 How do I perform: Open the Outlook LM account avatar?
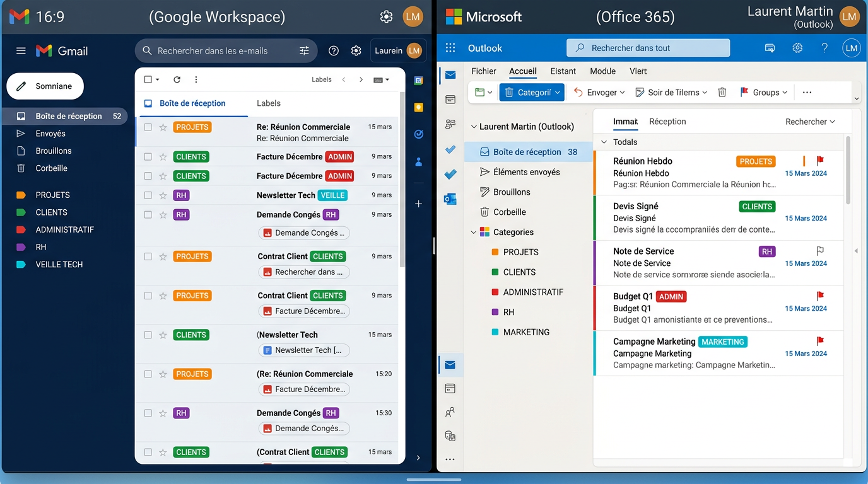pyautogui.click(x=852, y=48)
